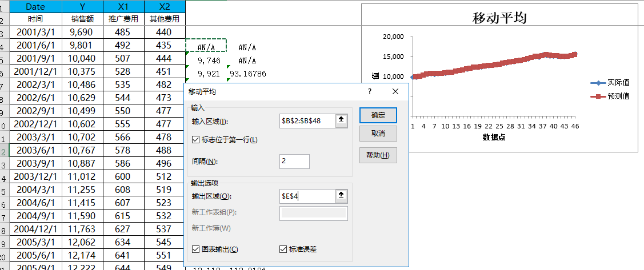Edit the 间隔 interval field
This screenshot has width=644, height=270.
click(x=294, y=162)
